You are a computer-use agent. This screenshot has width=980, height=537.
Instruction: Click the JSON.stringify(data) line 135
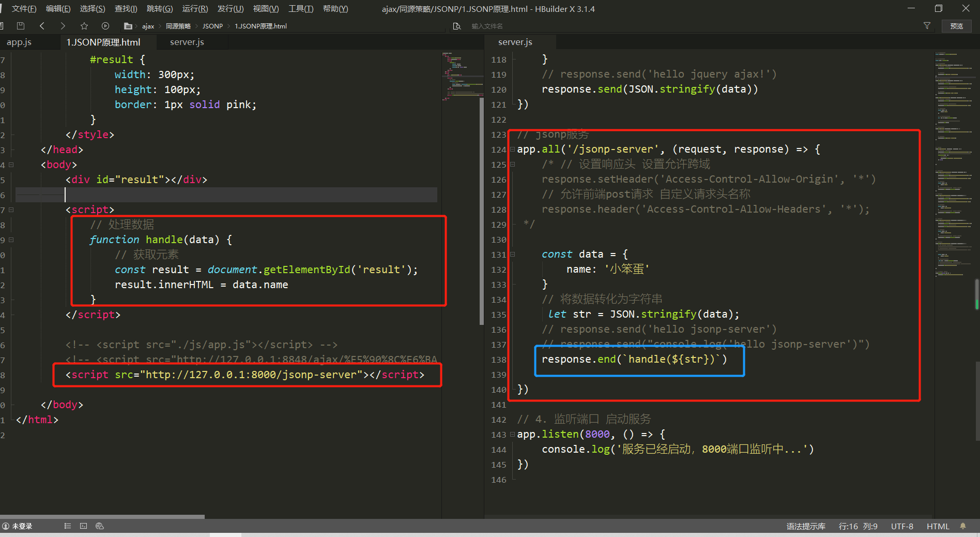click(x=644, y=314)
